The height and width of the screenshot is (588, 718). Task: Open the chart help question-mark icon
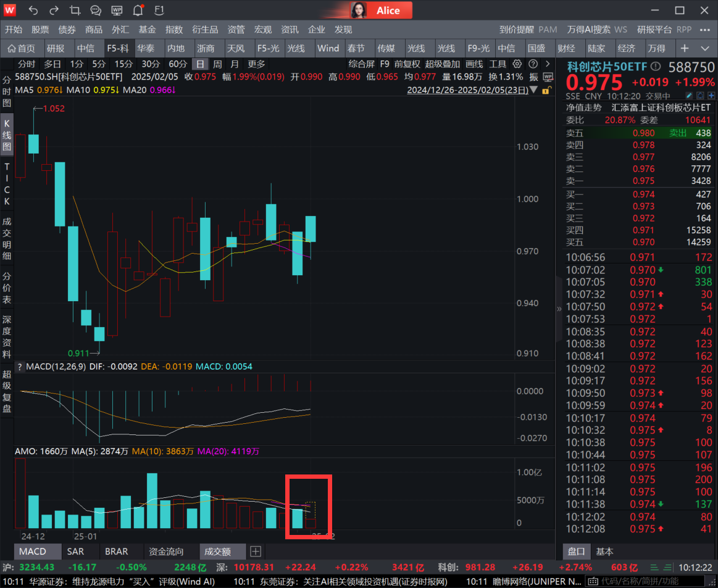[533, 64]
